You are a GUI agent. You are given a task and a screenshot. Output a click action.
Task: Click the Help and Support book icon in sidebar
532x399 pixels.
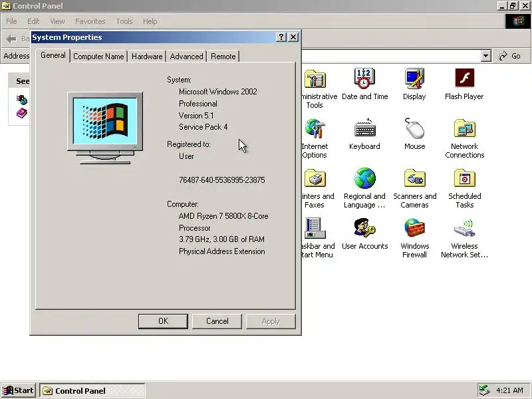click(22, 113)
